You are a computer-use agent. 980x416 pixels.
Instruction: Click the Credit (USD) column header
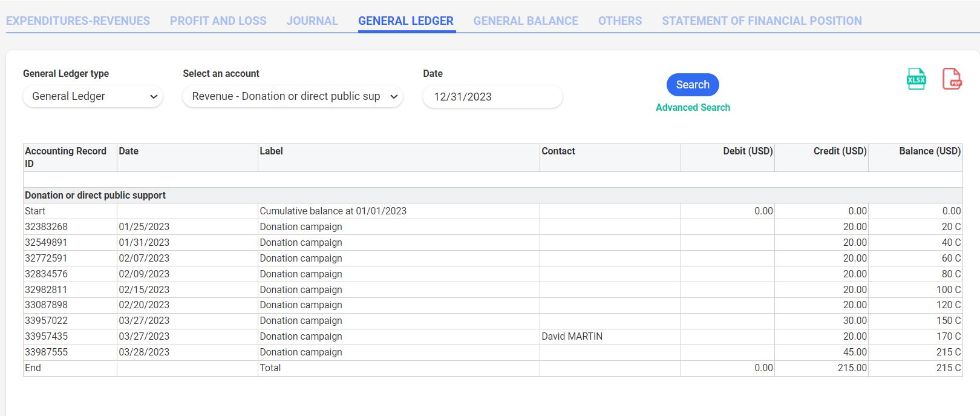(840, 151)
